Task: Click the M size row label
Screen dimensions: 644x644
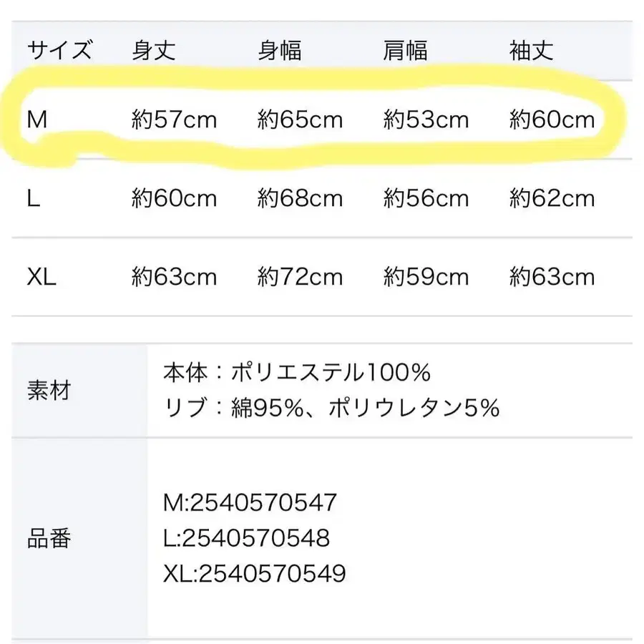Action: 37,119
